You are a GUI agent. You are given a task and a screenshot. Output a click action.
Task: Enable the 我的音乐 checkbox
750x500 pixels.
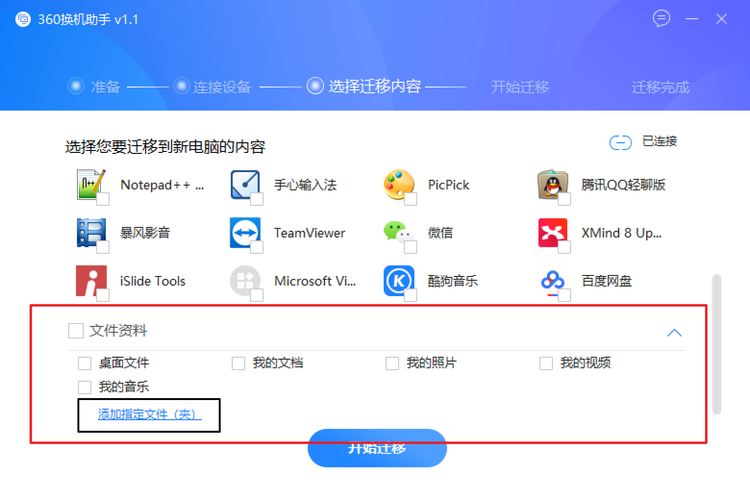[x=85, y=387]
